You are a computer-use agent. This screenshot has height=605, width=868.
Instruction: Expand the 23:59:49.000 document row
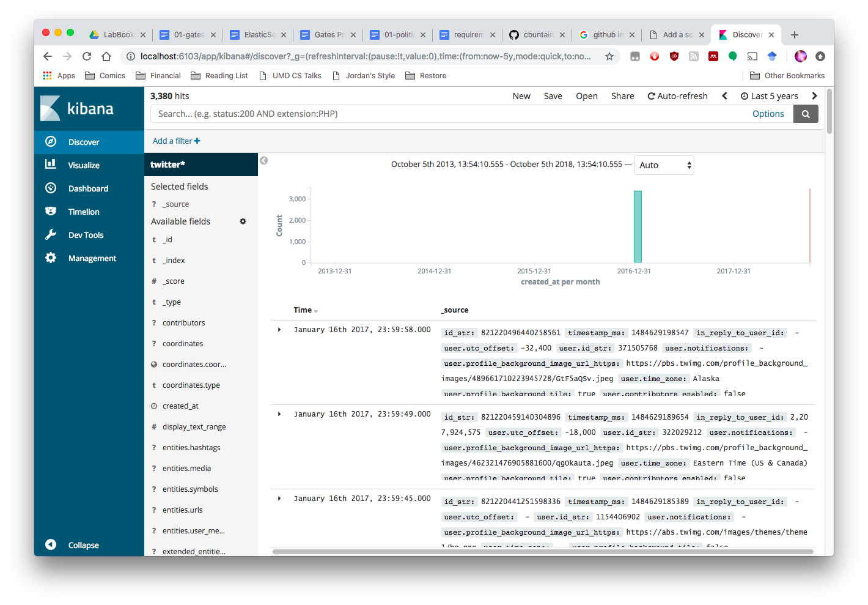(x=279, y=414)
